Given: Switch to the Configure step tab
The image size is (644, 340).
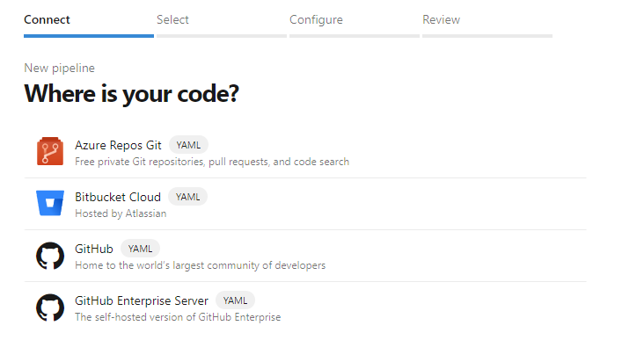Looking at the screenshot, I should [316, 19].
